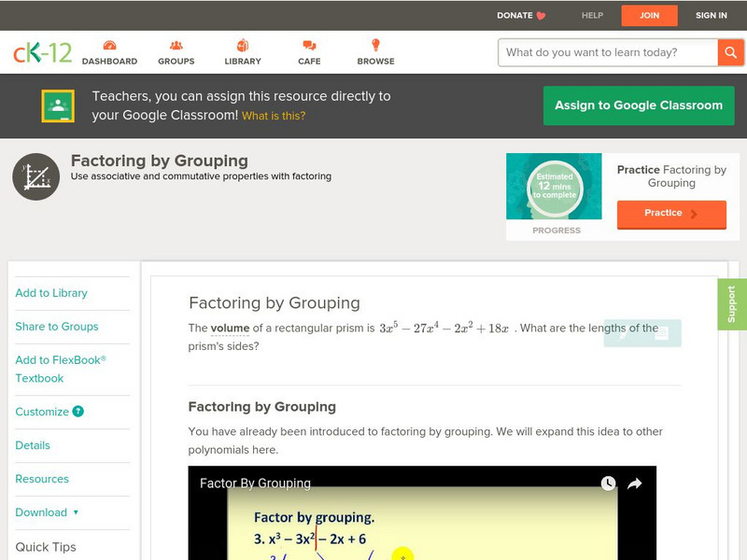747x560 pixels.
Task: Click the estimated time progress circle
Action: (556, 185)
